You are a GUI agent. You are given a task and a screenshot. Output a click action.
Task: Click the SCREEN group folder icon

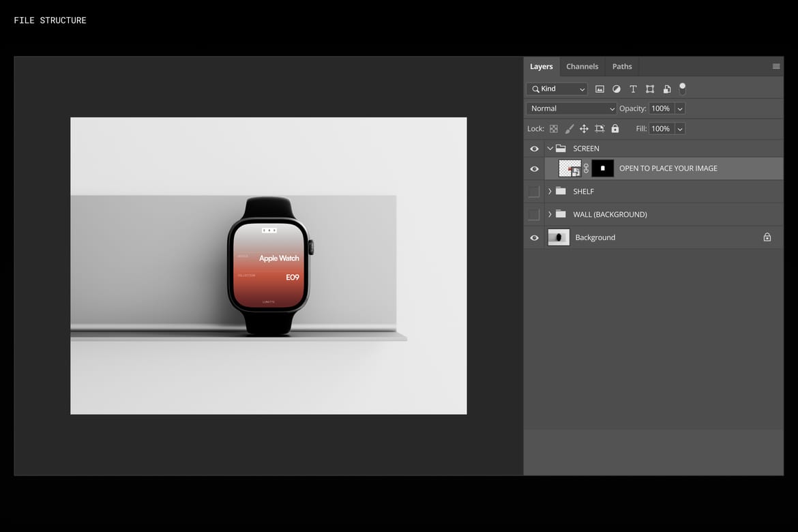coord(561,148)
